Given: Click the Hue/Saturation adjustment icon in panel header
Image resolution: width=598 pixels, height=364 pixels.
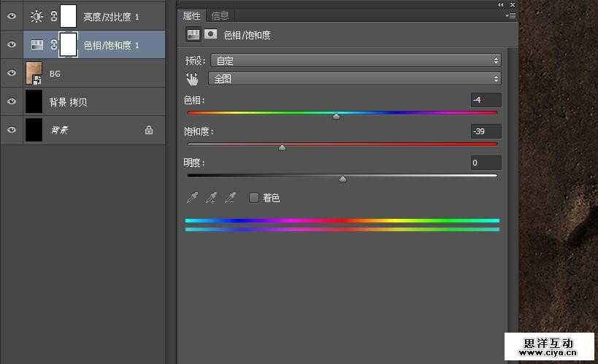Looking at the screenshot, I should click(193, 34).
